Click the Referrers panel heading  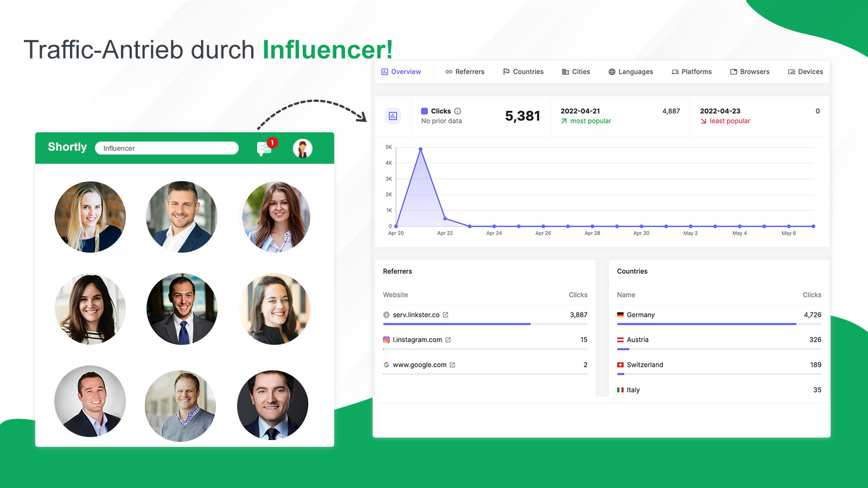[x=397, y=271]
